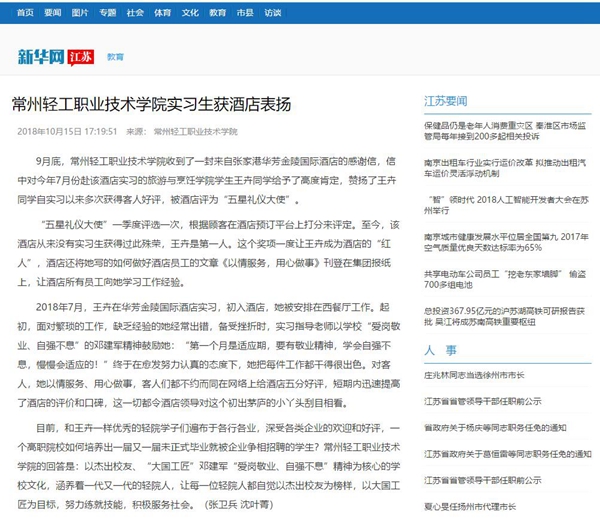Open 沪苏湖高铁可研报告获批 article
The image size is (600, 518).
pyautogui.click(x=504, y=316)
